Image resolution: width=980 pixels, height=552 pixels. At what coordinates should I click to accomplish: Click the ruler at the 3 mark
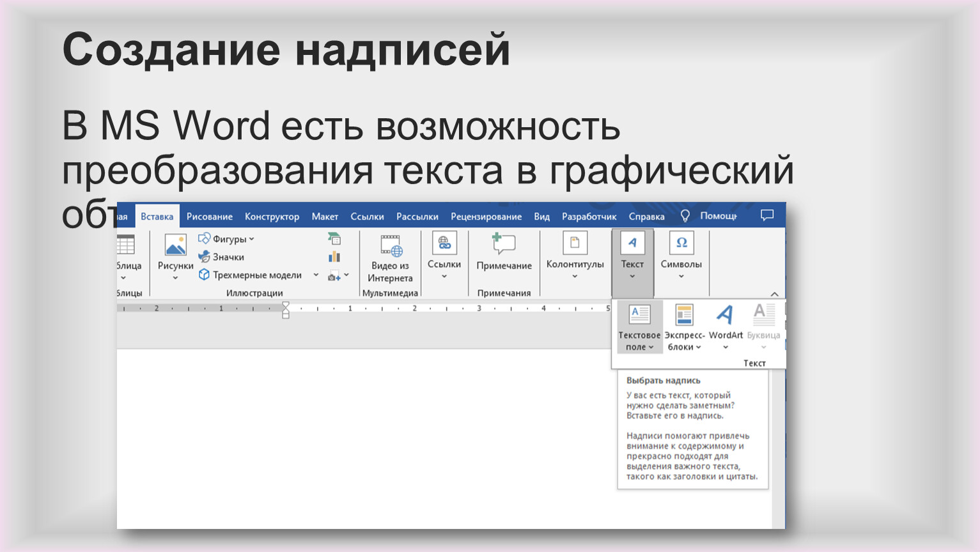coord(479,308)
